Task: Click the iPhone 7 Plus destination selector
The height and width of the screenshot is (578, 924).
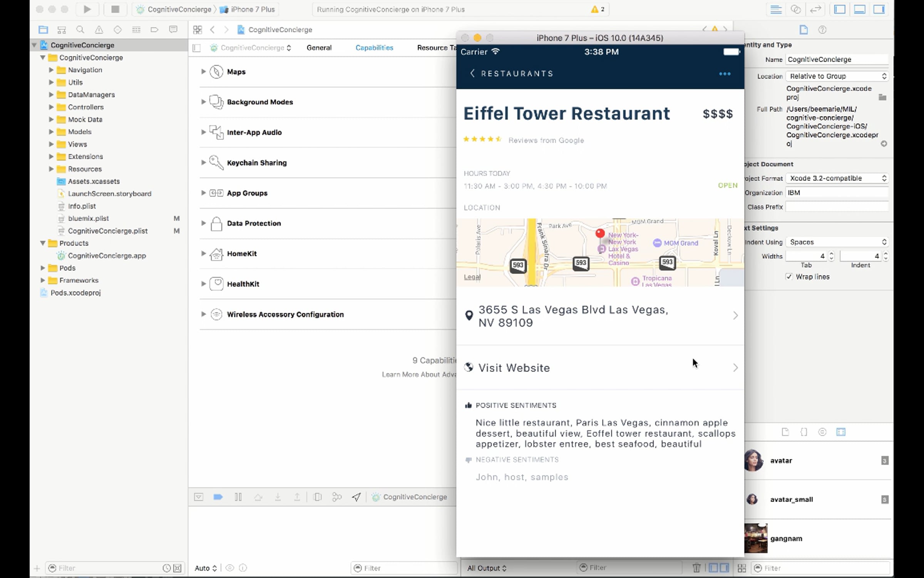Action: 248,9
